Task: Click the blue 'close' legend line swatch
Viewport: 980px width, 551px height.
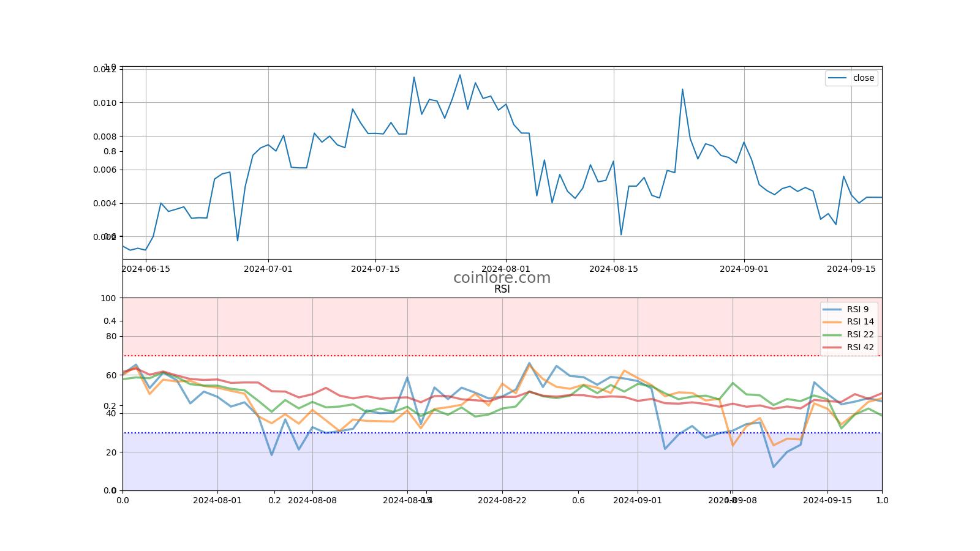Action: pos(837,78)
